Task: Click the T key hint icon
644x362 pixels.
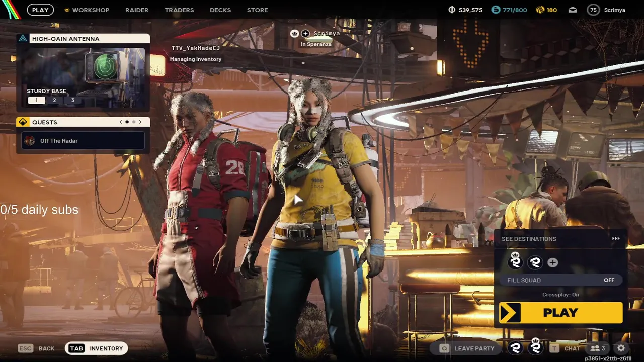Action: [554, 348]
